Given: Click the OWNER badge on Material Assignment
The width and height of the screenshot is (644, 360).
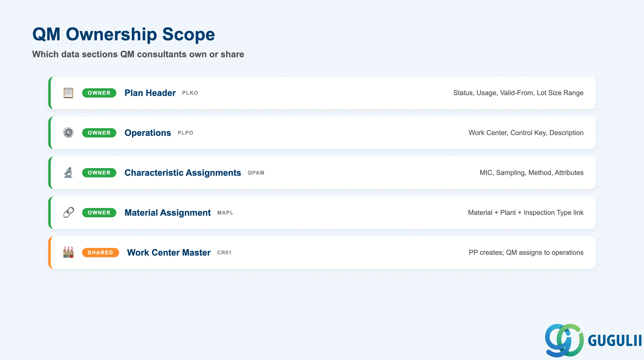Looking at the screenshot, I should click(99, 212).
